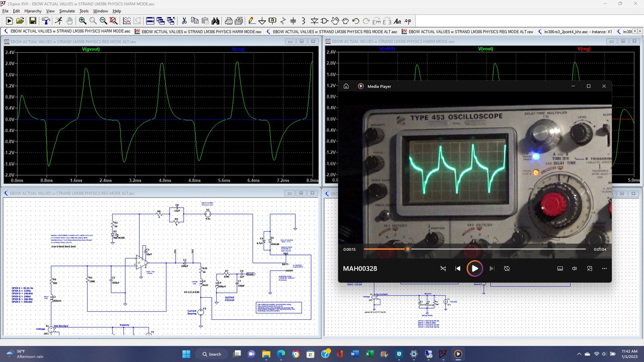Switch to PHYSICS HARM MODE.raw tab
The height and width of the screenshot is (362, 644).
(x=198, y=32)
